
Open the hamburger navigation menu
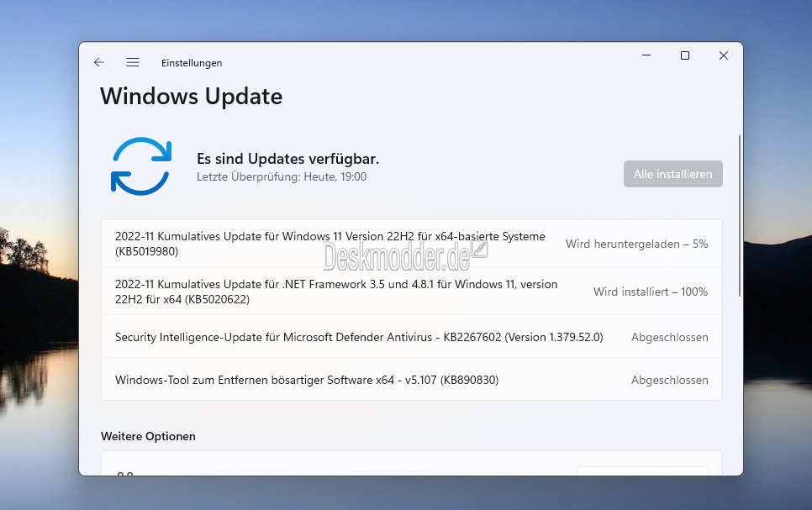[133, 63]
